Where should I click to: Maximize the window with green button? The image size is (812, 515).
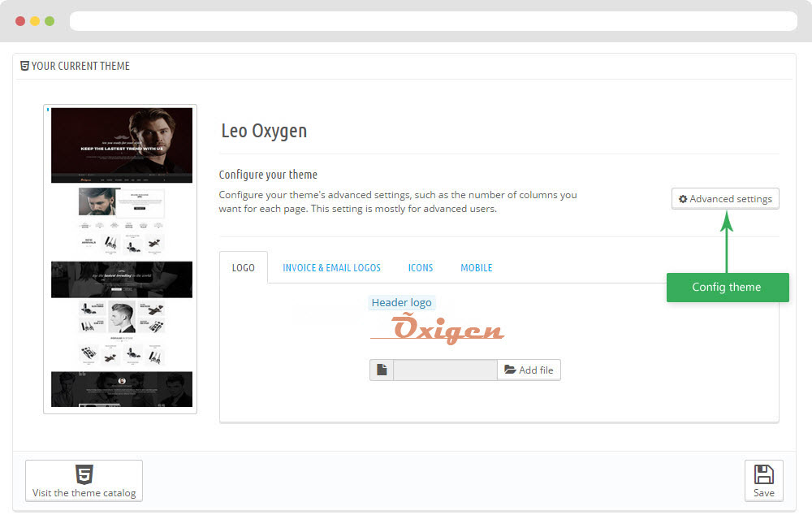click(50, 21)
